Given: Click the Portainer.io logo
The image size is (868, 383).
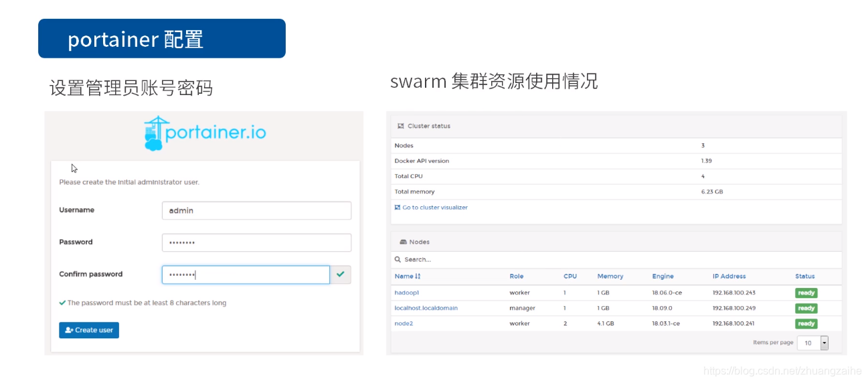Looking at the screenshot, I should 205,133.
